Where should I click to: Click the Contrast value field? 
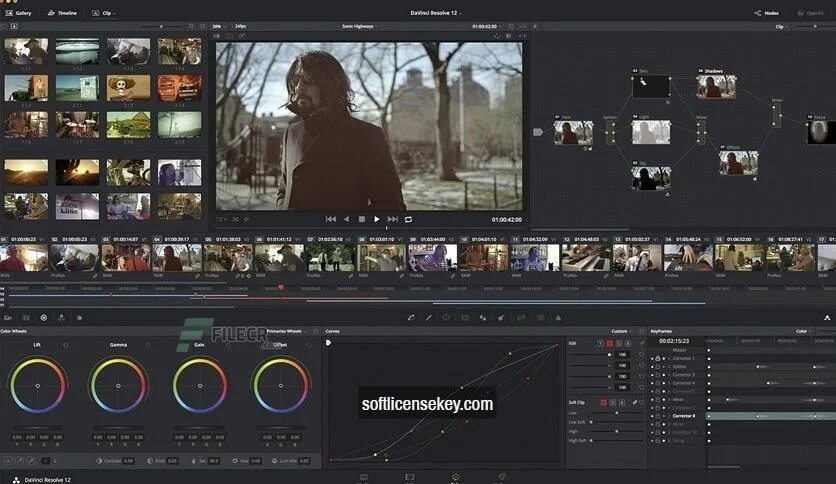(128, 461)
